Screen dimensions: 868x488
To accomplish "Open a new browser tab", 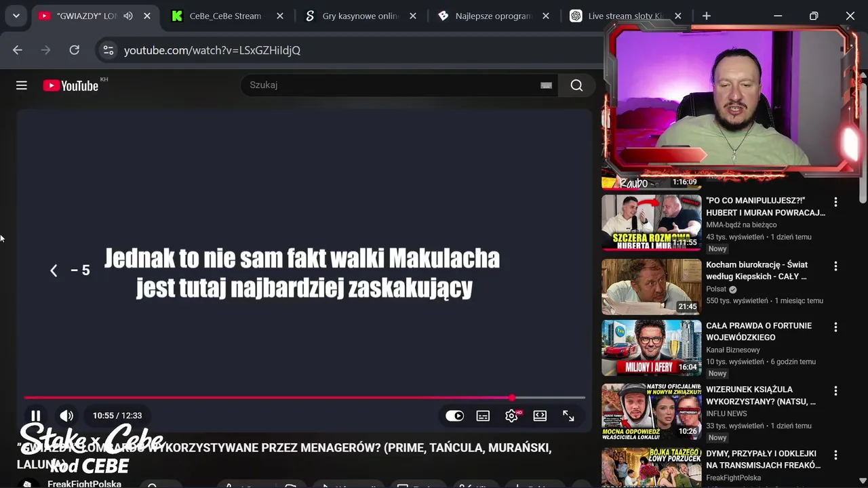I will (x=707, y=16).
